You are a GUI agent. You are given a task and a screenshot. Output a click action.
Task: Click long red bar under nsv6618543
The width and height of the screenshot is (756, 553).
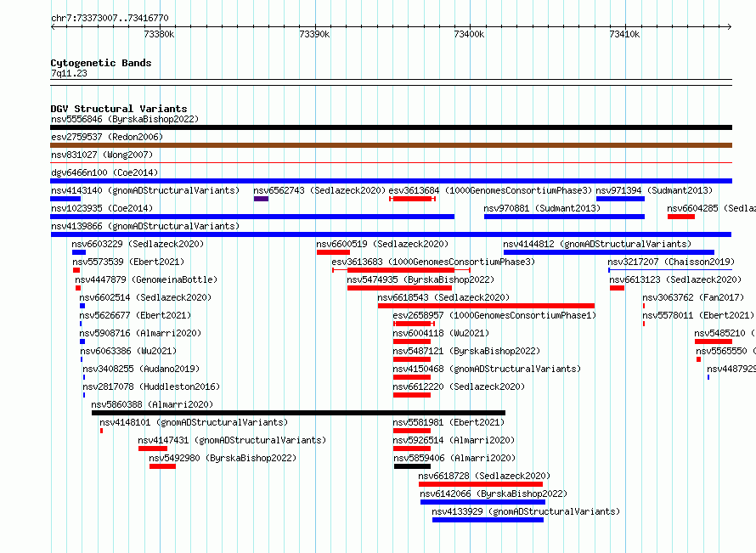[486, 306]
